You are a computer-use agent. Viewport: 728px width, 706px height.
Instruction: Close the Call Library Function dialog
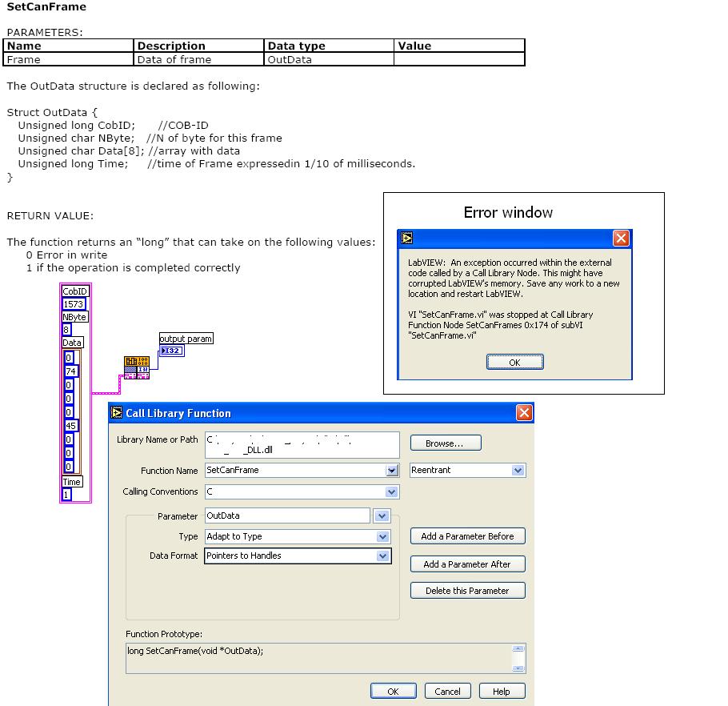tap(524, 412)
